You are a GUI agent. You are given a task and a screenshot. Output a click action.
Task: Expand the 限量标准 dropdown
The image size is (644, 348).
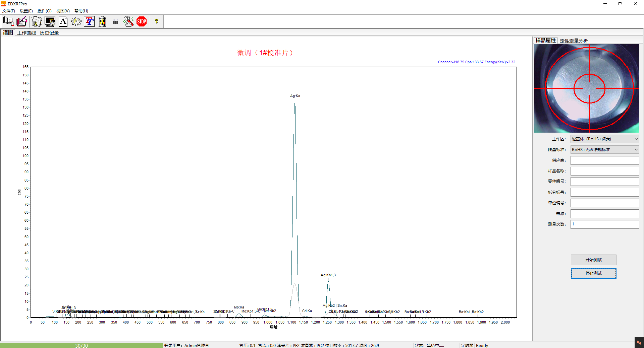(605, 150)
